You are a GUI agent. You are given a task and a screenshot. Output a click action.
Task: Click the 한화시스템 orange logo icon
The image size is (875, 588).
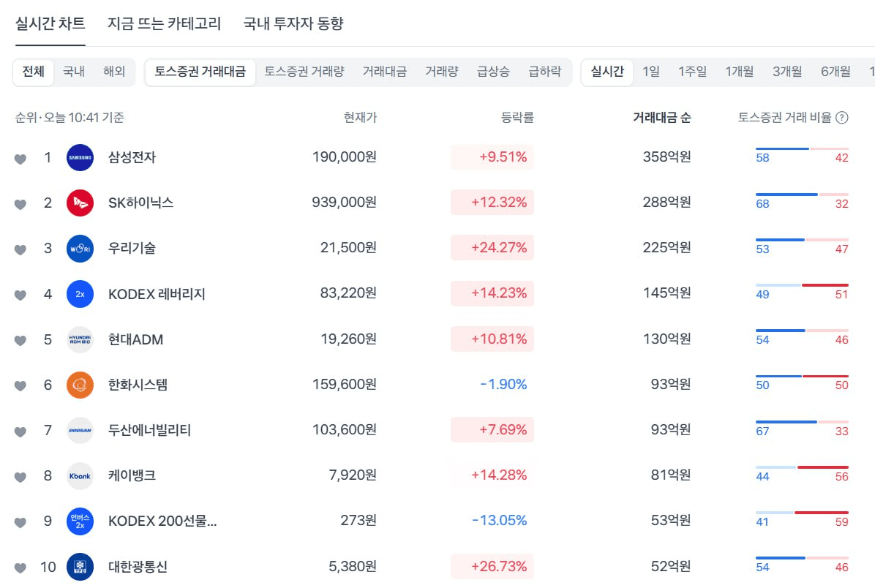[80, 385]
